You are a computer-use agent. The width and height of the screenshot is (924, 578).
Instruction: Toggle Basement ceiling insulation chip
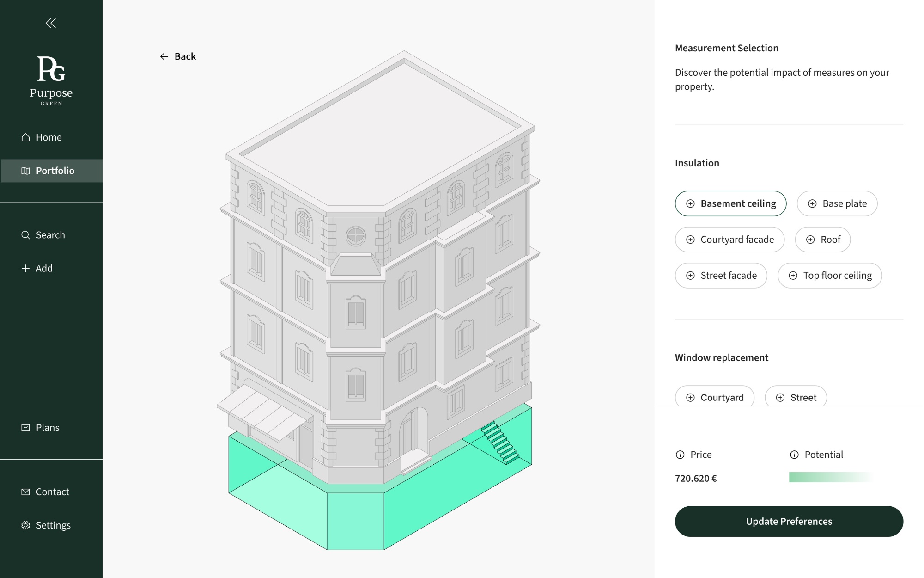click(x=730, y=203)
